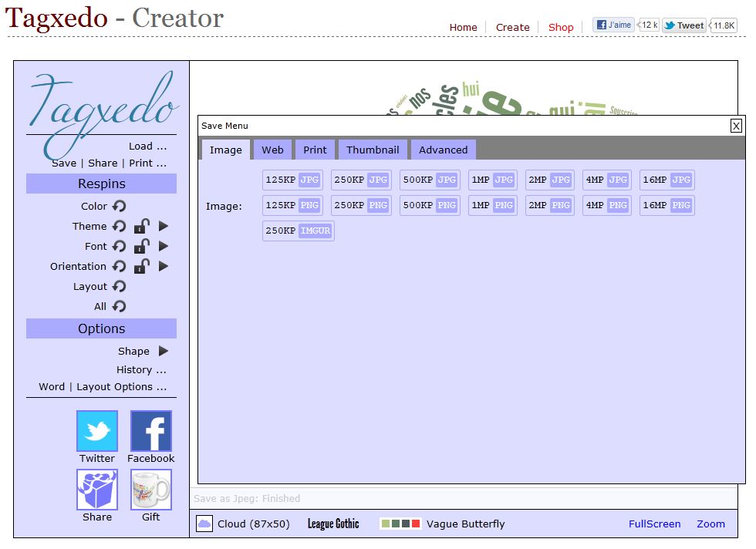Save as 125KP JPG
The height and width of the screenshot is (549, 756).
click(292, 180)
